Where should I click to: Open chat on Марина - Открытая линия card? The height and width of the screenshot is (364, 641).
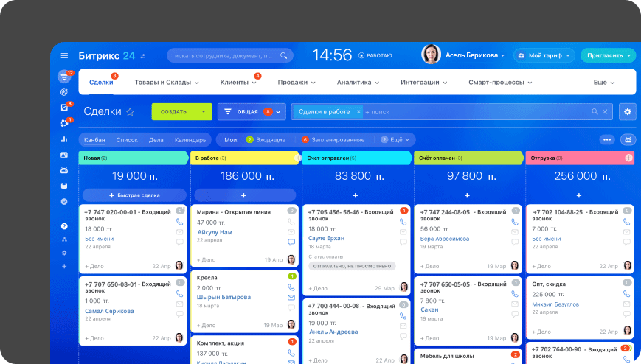[291, 242]
